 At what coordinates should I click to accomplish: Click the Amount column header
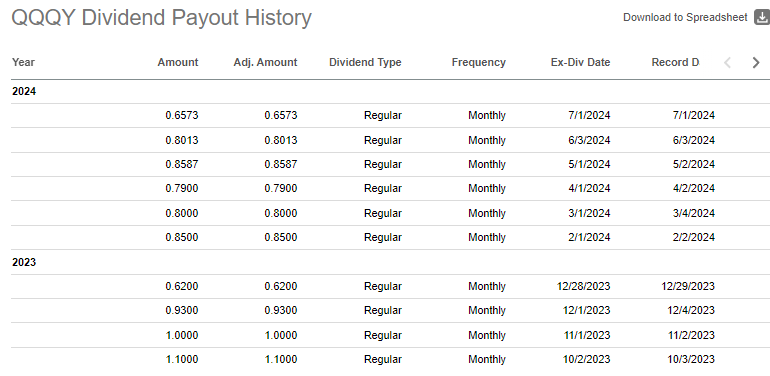point(178,62)
